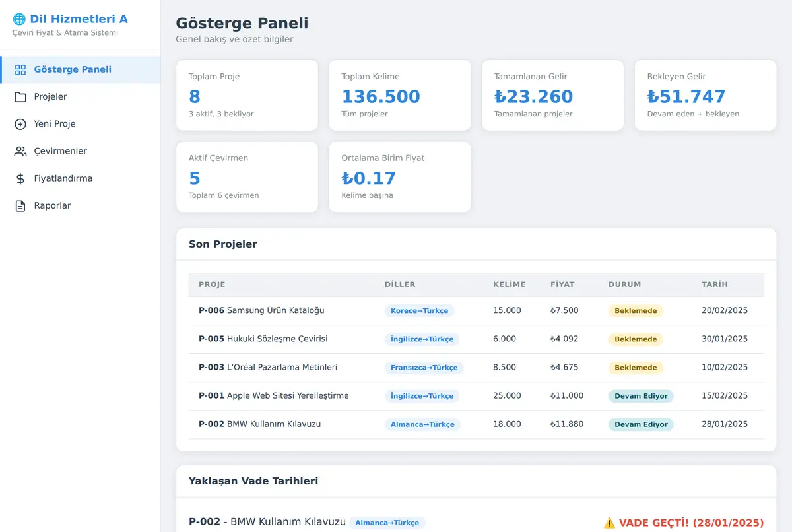This screenshot has width=792, height=532.
Task: Click the Beklemede badge for P-006
Action: (636, 311)
